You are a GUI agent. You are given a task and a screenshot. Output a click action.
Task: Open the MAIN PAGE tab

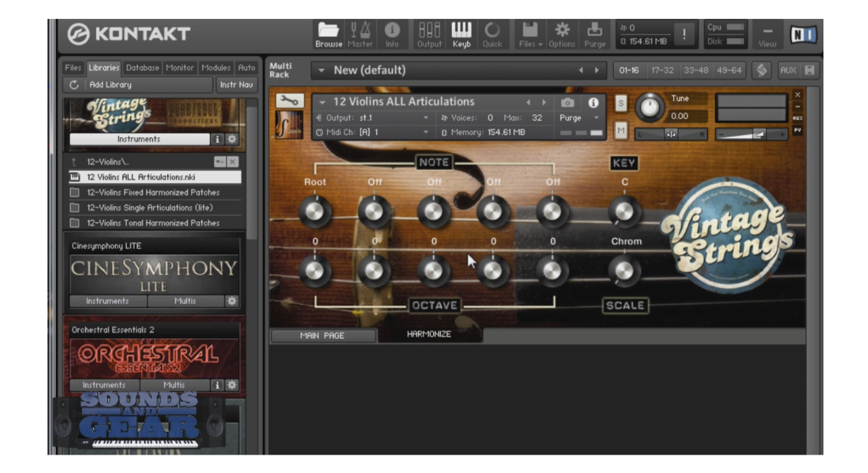click(x=323, y=335)
